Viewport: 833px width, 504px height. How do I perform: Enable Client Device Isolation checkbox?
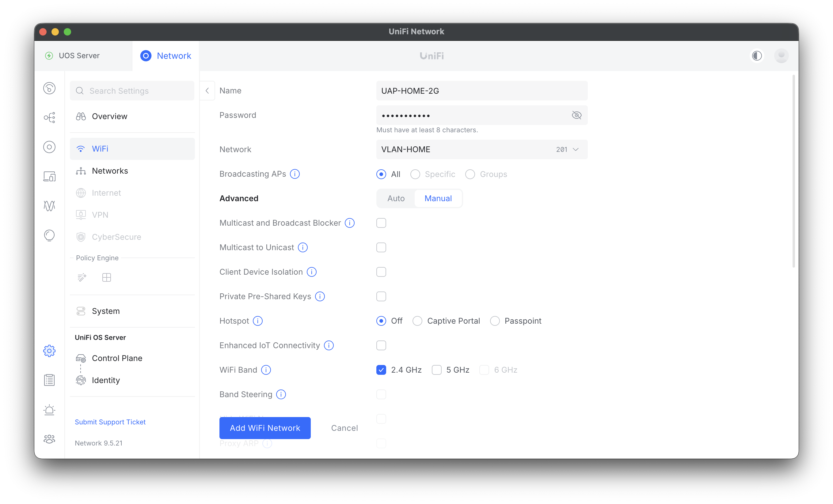pos(381,272)
